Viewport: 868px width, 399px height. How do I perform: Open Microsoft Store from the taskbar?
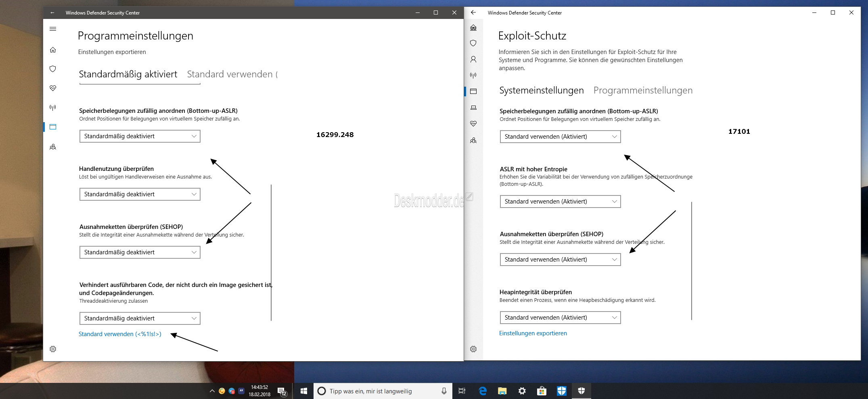click(x=542, y=391)
